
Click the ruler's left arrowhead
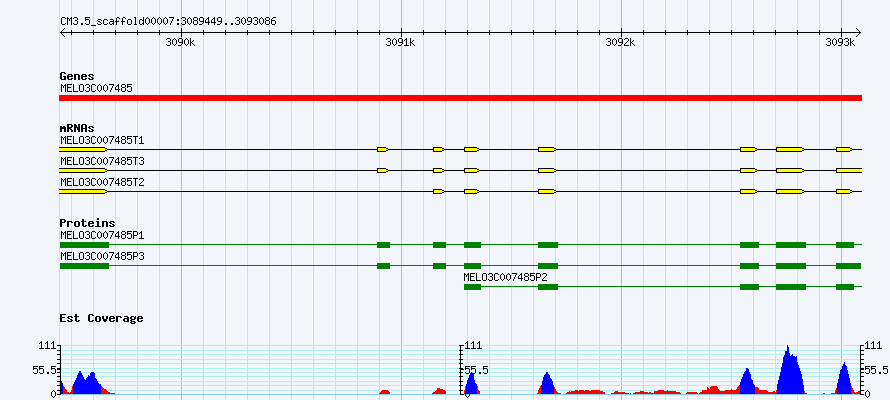tap(62, 33)
